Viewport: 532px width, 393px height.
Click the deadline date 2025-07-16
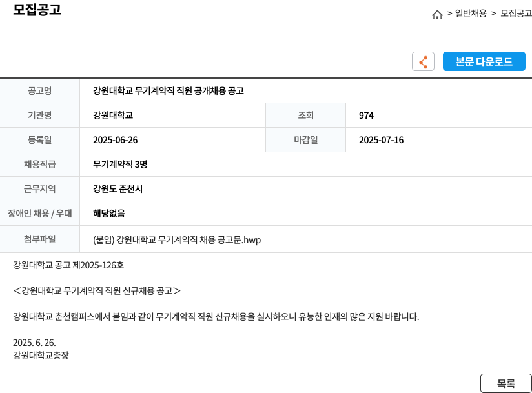(x=382, y=140)
